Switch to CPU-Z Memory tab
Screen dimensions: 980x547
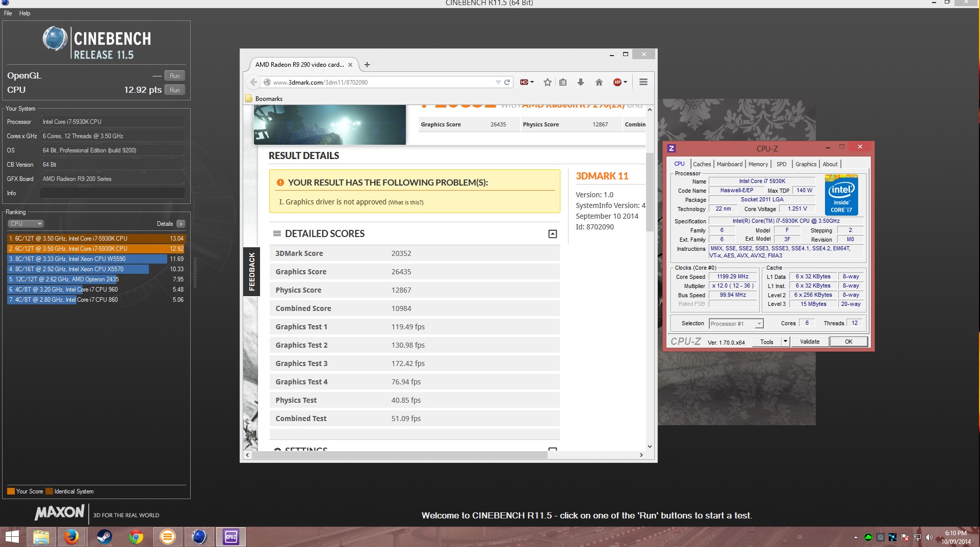click(x=758, y=164)
